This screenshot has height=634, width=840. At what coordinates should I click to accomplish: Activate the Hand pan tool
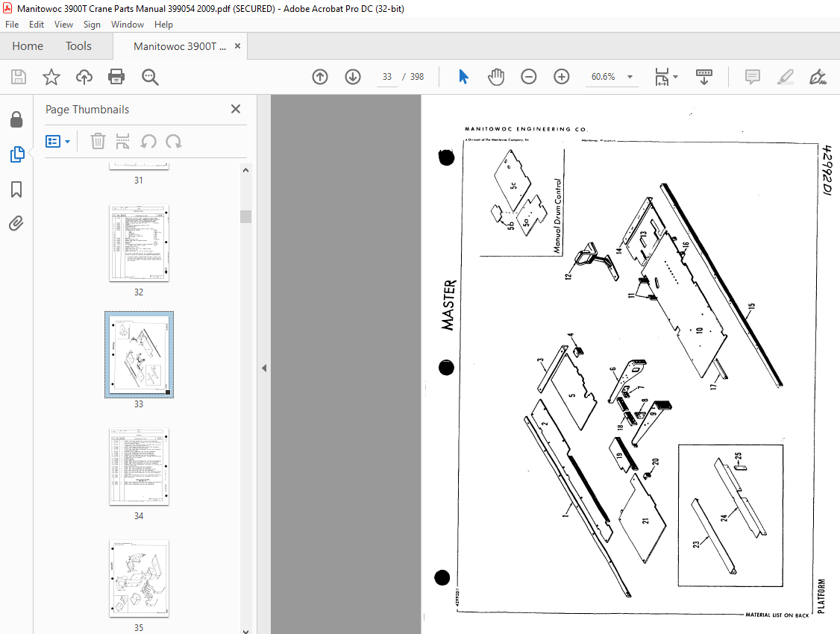tap(496, 77)
